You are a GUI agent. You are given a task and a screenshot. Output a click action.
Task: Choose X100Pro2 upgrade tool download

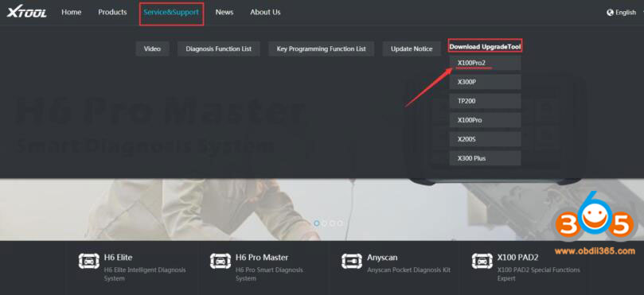pos(485,63)
